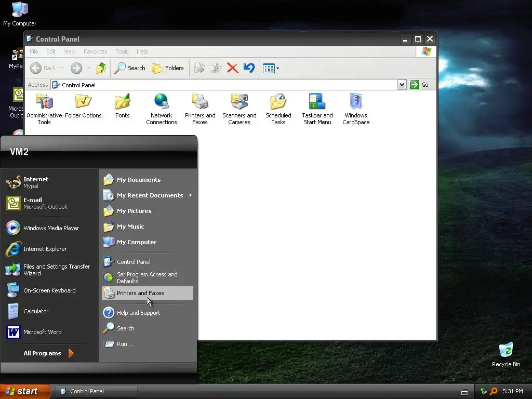Click the Go button

419,85
